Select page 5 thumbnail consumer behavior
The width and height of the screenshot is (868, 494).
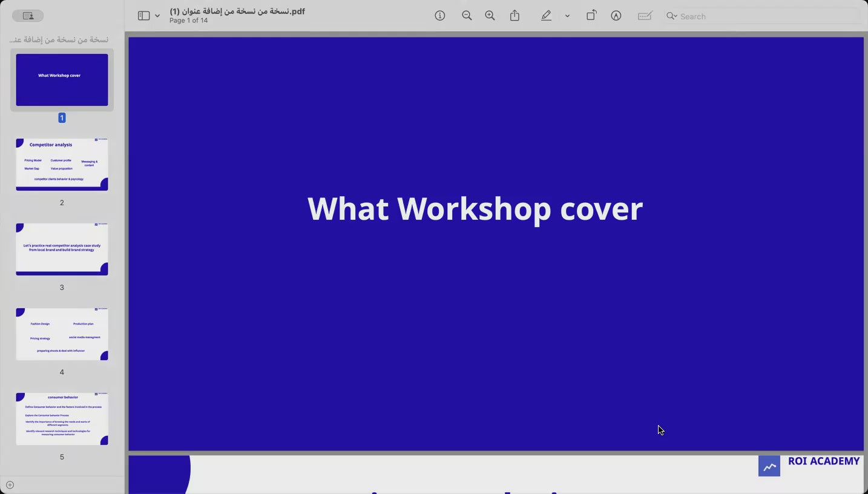tap(62, 419)
